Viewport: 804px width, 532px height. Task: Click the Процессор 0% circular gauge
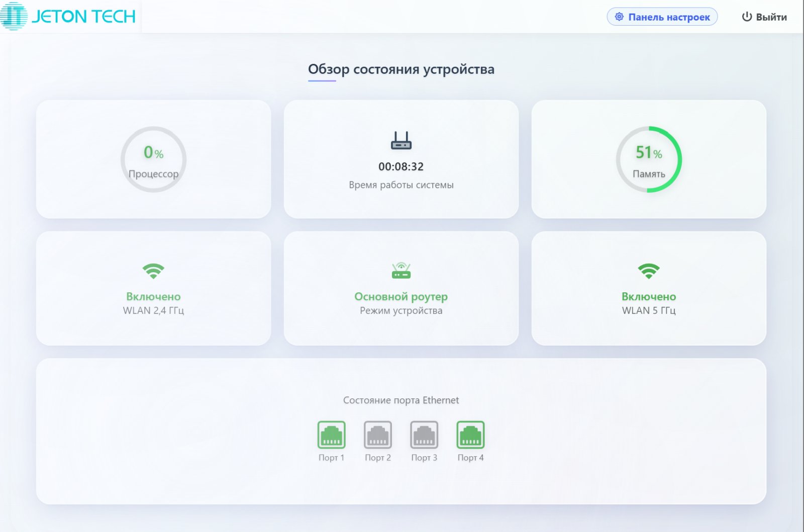[x=153, y=159]
